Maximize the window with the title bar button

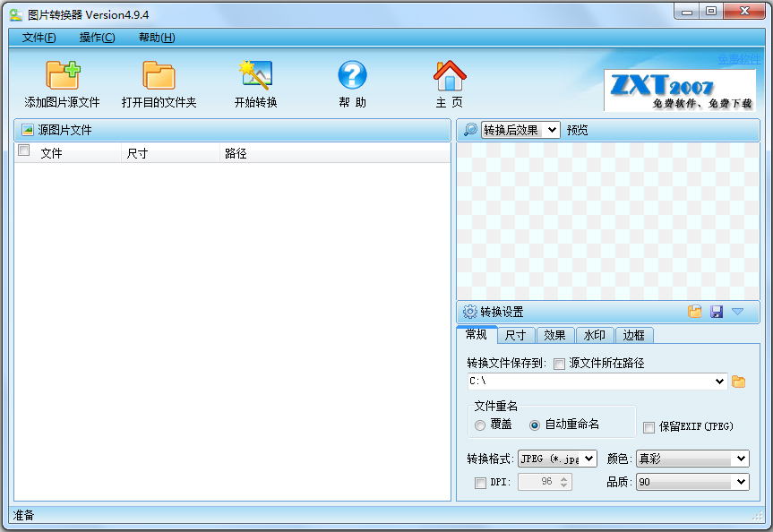coord(711,11)
